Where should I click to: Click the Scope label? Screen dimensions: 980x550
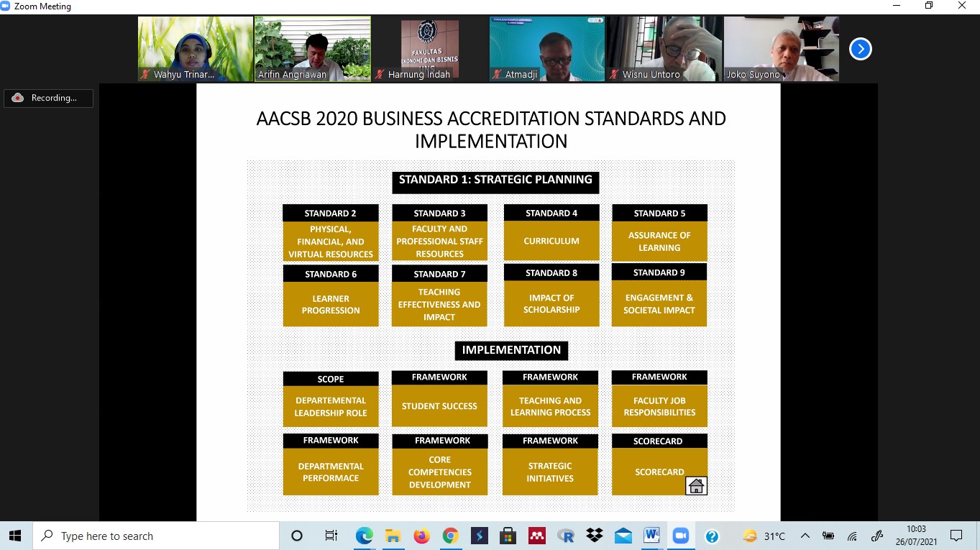(331, 379)
